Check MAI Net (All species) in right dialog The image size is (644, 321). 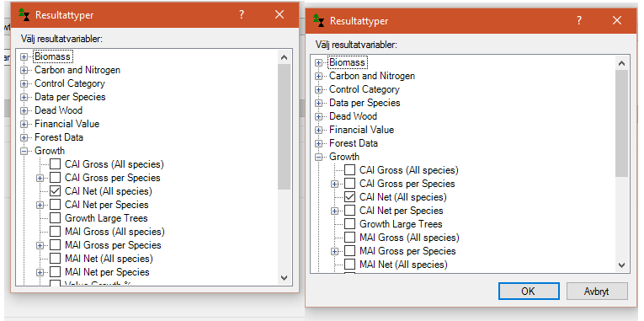point(349,265)
